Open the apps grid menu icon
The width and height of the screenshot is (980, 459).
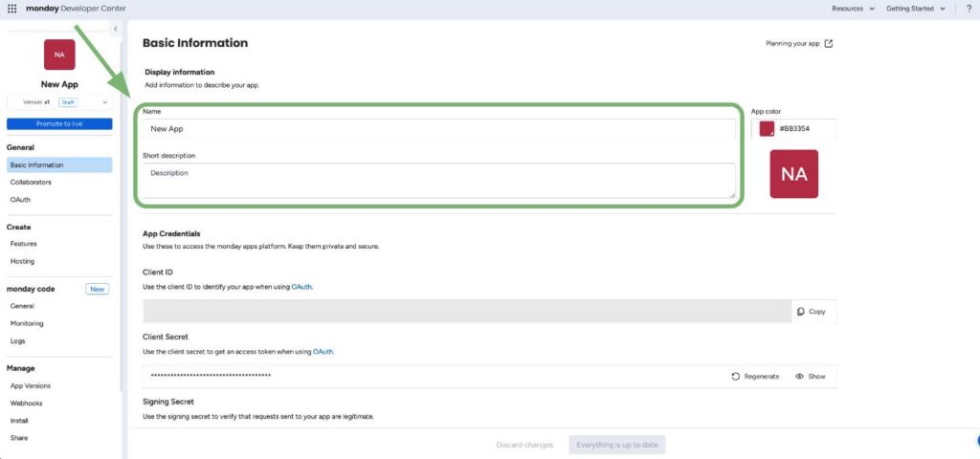[x=11, y=9]
